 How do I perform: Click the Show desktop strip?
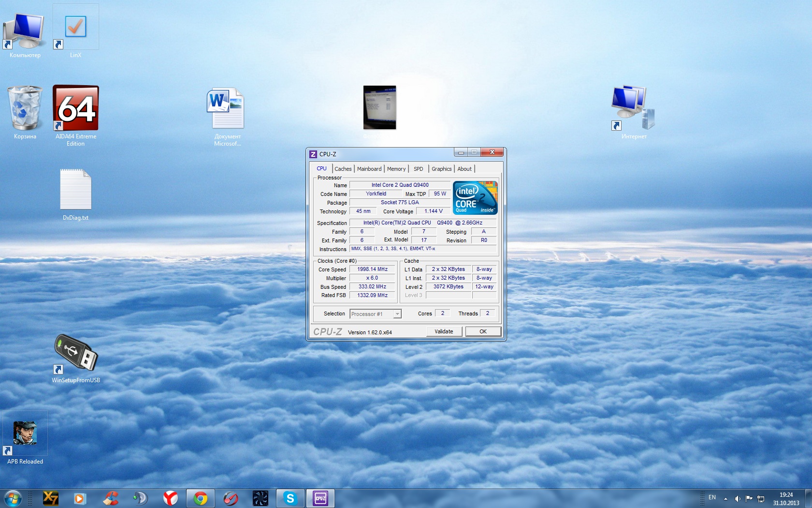[809, 498]
